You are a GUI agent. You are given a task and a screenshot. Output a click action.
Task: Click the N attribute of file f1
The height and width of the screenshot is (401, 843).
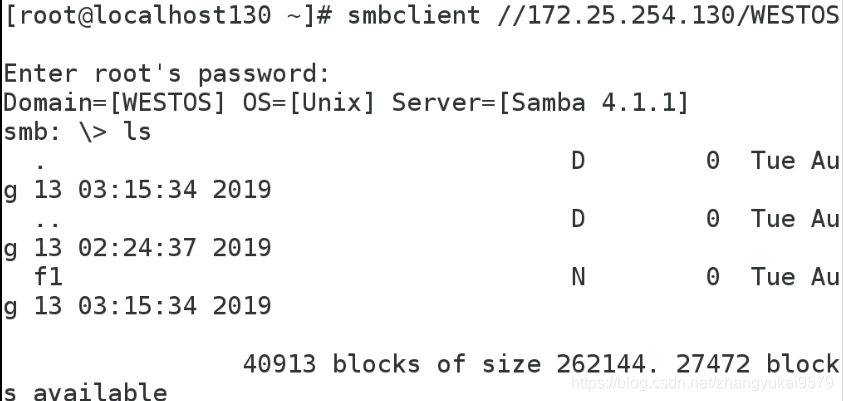tap(578, 277)
